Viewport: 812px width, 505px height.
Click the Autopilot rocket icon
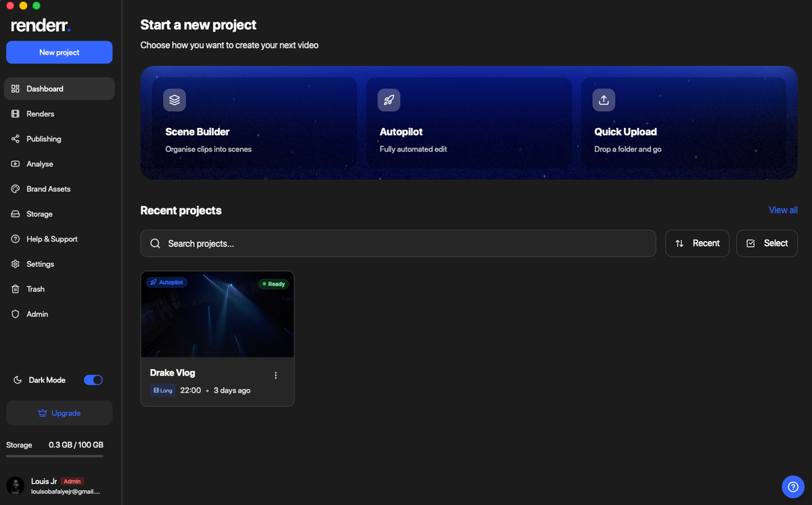389,100
